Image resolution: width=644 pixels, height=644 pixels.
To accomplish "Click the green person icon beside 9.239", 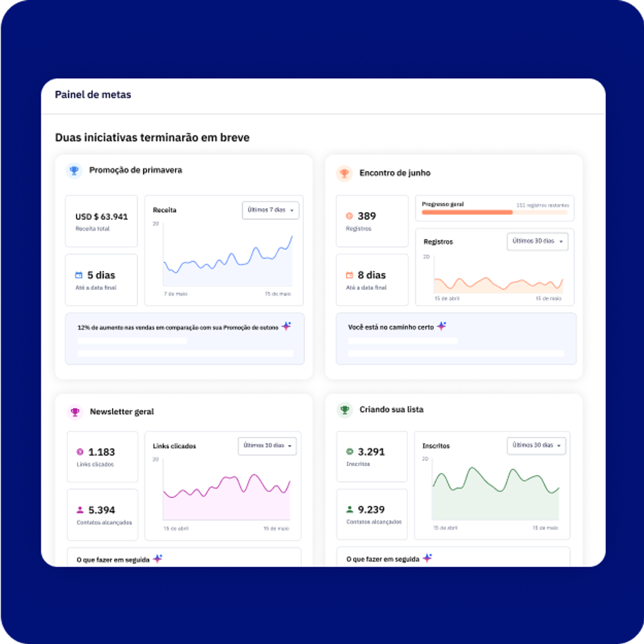I will coord(350,509).
